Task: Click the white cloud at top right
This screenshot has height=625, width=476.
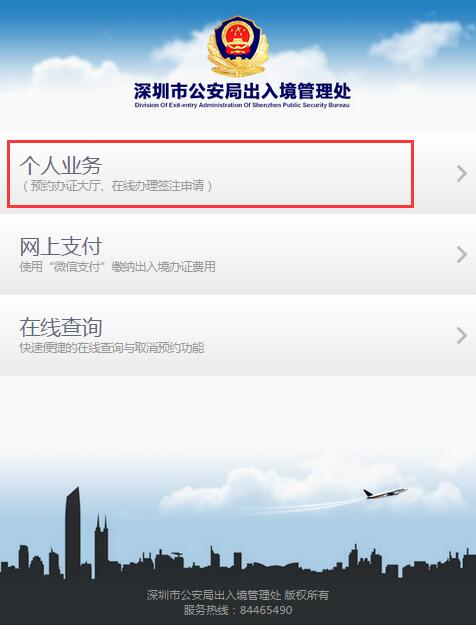Action: tap(417, 41)
